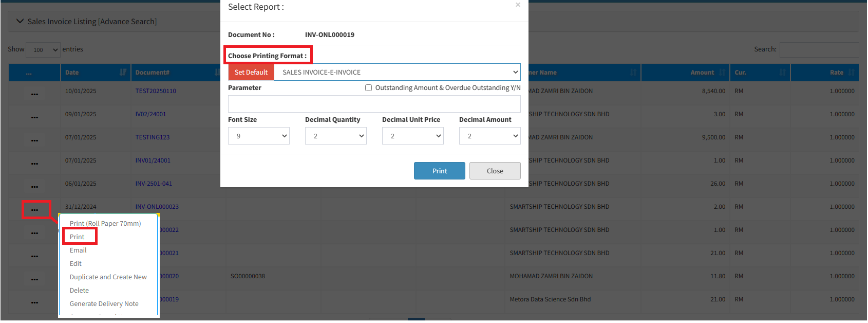Viewport: 868px width, 323px height.
Task: Click three-dots icon beside TESTING123 invoice
Action: (x=34, y=141)
